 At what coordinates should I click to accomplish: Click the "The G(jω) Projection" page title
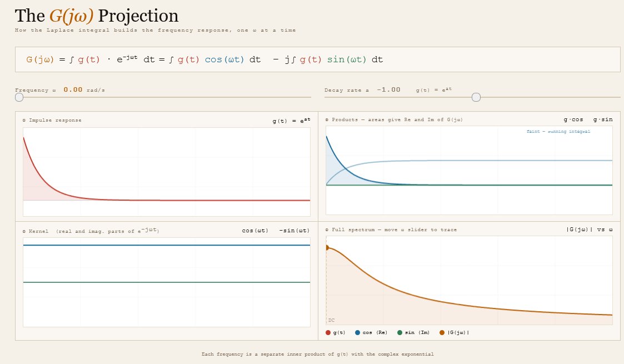coord(97,16)
